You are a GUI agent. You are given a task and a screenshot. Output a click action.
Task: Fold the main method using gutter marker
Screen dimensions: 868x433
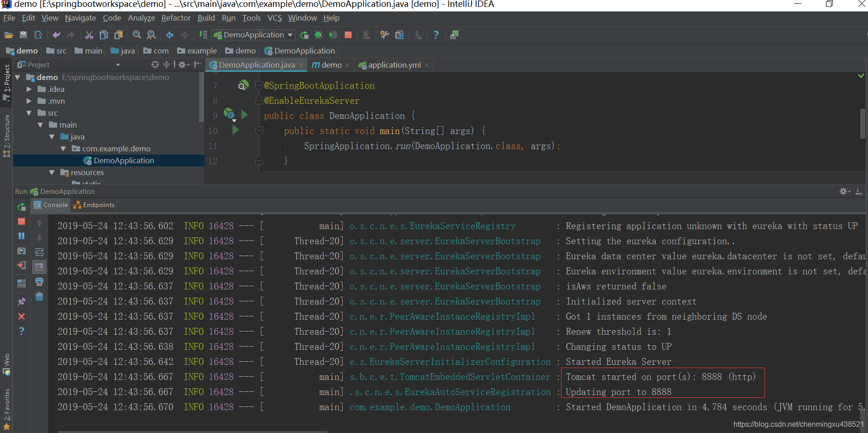(259, 131)
